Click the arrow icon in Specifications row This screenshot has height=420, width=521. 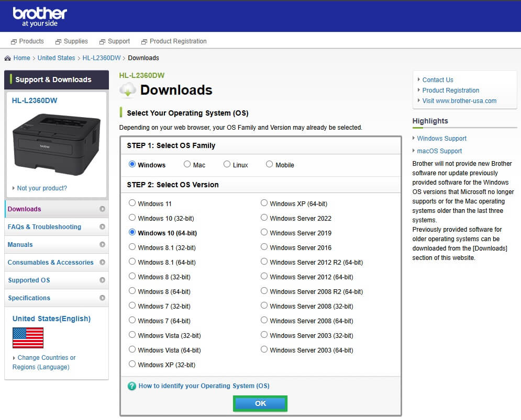[x=102, y=298]
